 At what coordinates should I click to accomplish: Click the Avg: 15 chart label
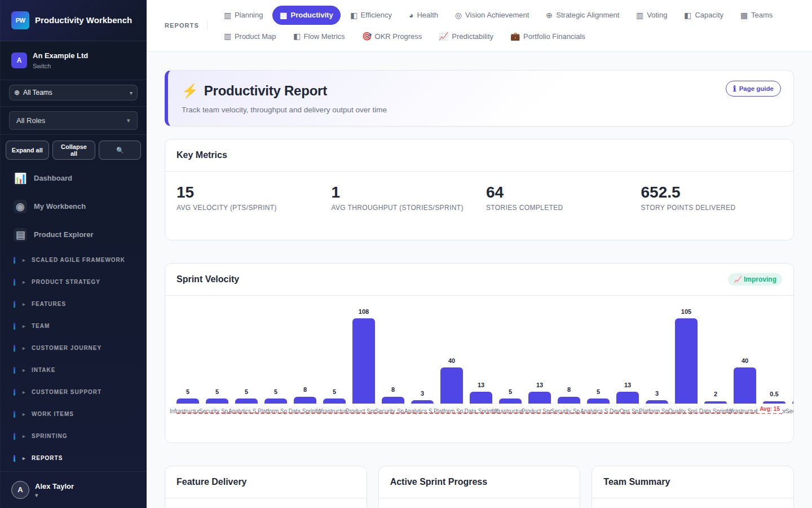tap(770, 409)
